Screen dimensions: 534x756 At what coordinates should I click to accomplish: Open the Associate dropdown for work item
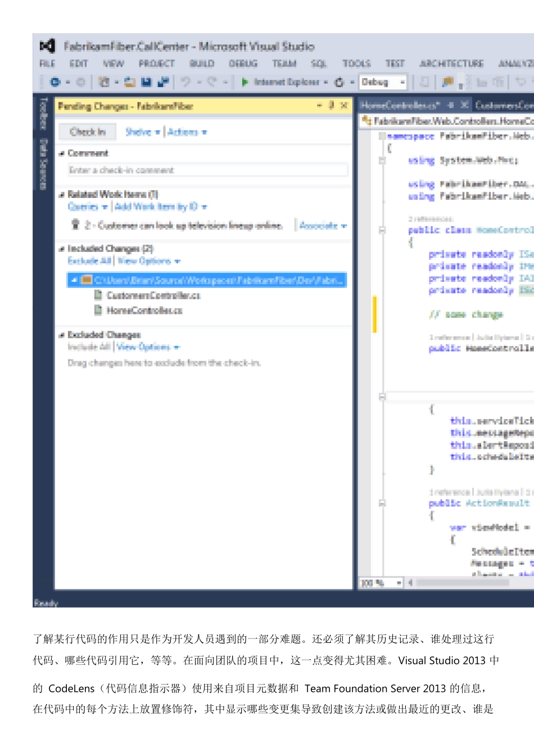[x=323, y=226]
